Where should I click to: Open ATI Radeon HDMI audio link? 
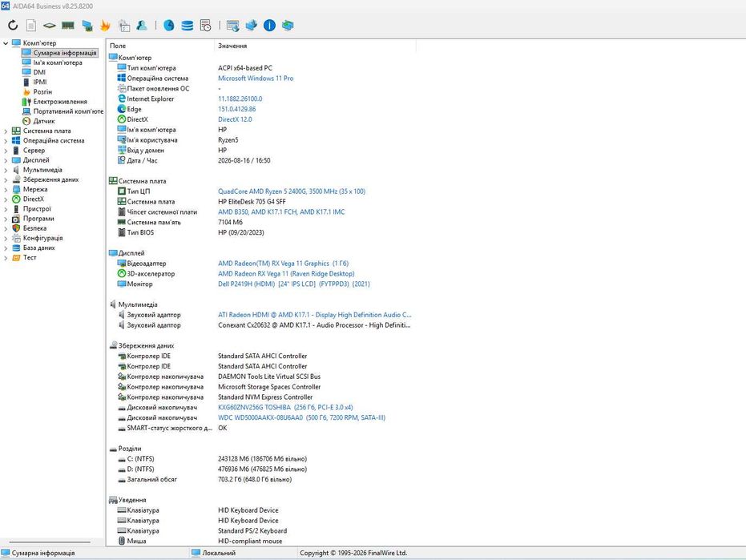(x=314, y=315)
